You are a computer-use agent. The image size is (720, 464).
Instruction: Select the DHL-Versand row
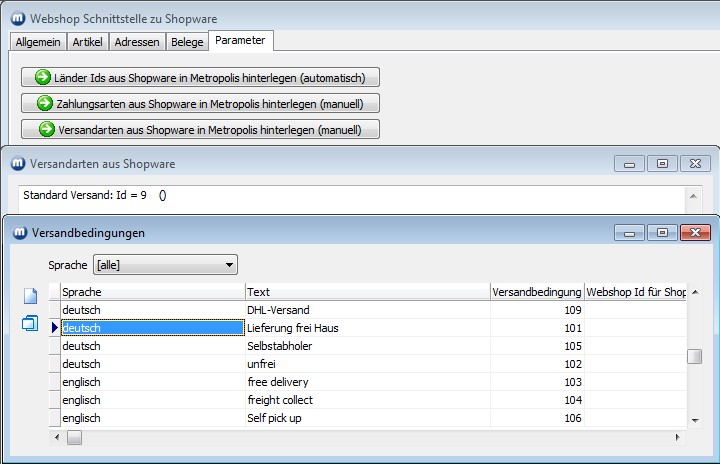pyautogui.click(x=366, y=310)
